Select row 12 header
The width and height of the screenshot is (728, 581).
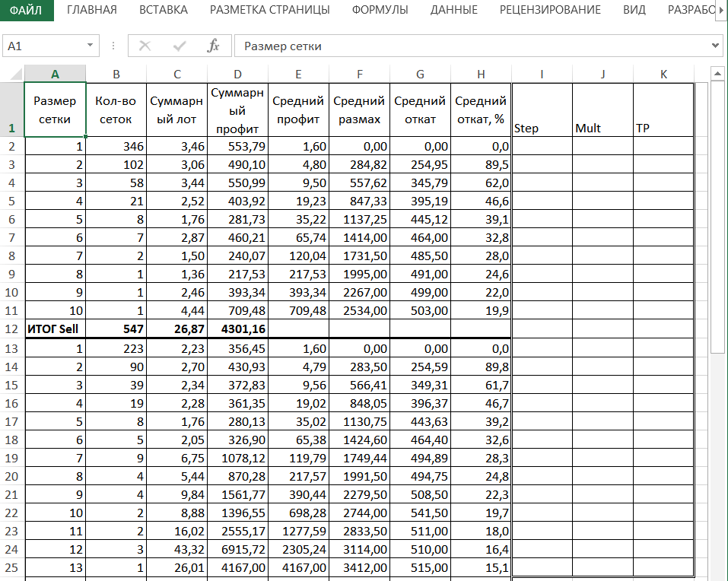click(11, 329)
